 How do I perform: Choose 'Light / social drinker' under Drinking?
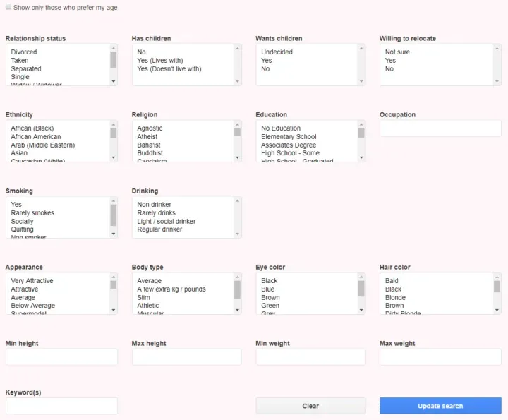167,222
